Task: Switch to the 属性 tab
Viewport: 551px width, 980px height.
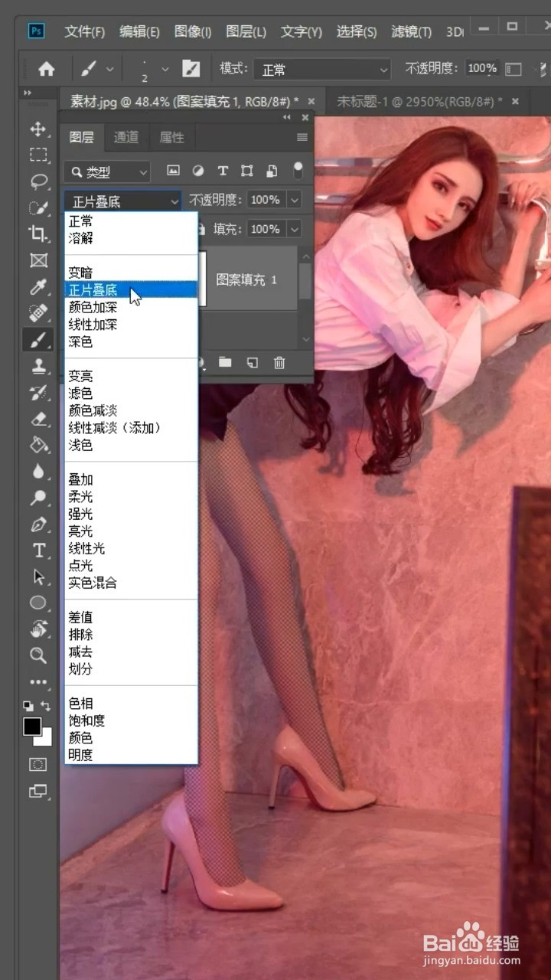Action: pos(171,138)
